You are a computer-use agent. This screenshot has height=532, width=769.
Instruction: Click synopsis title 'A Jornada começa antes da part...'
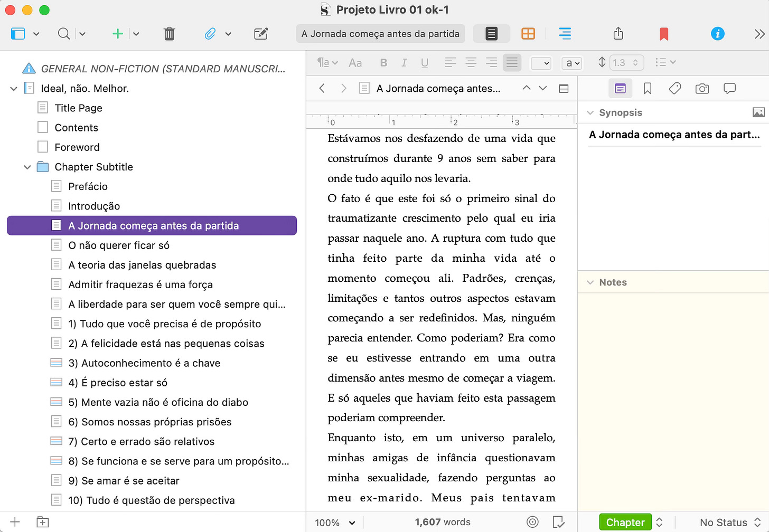point(674,135)
